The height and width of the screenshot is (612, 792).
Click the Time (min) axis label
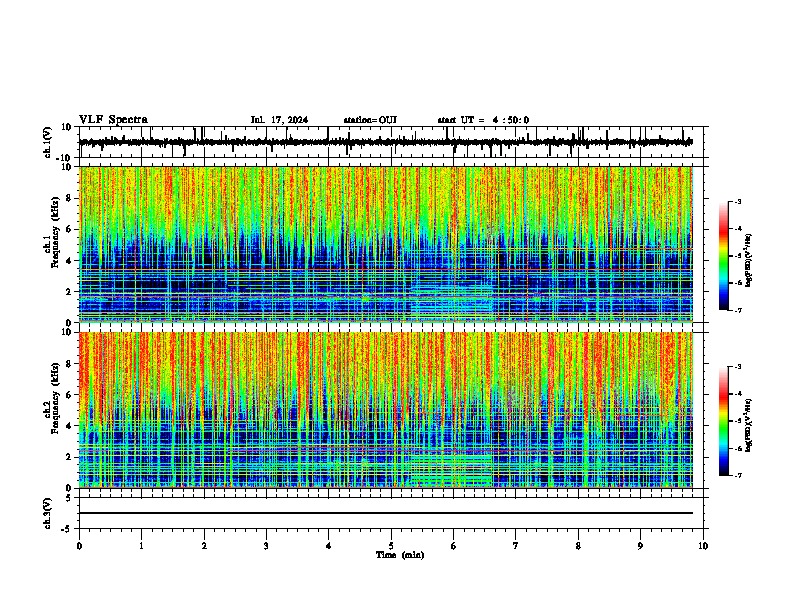click(400, 555)
